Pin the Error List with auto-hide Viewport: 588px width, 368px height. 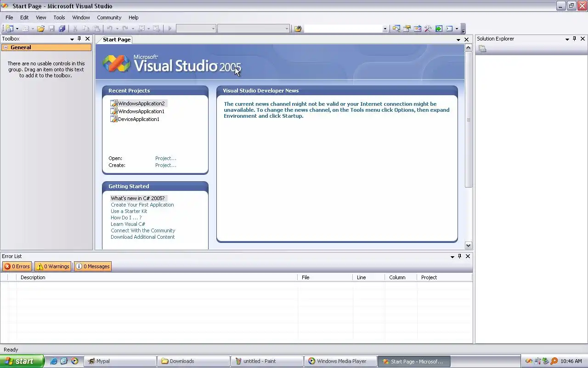click(x=459, y=256)
